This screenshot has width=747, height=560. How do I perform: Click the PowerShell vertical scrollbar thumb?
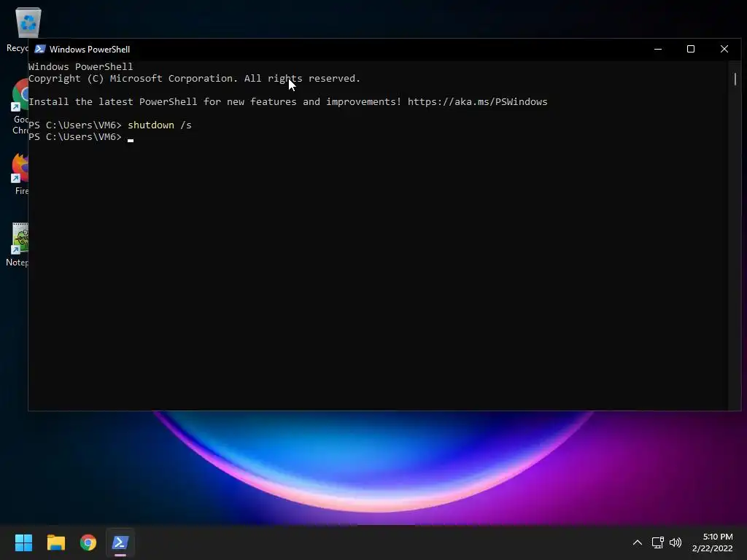(735, 79)
